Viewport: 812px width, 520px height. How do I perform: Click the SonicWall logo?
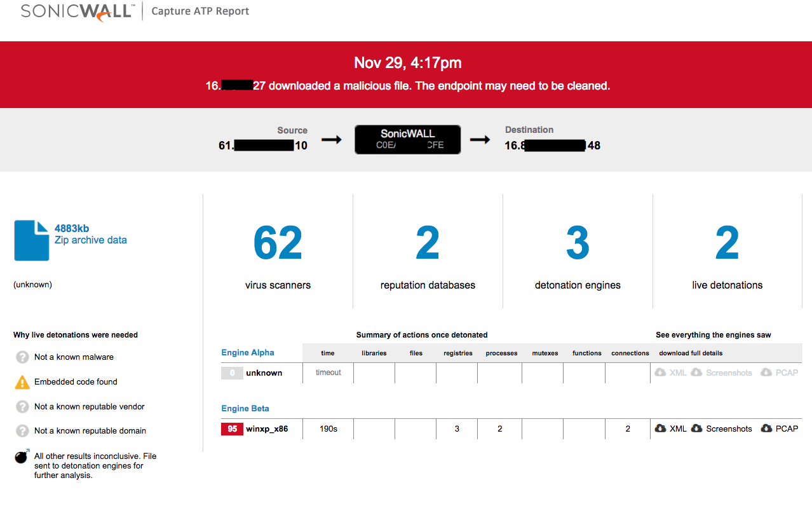point(78,12)
